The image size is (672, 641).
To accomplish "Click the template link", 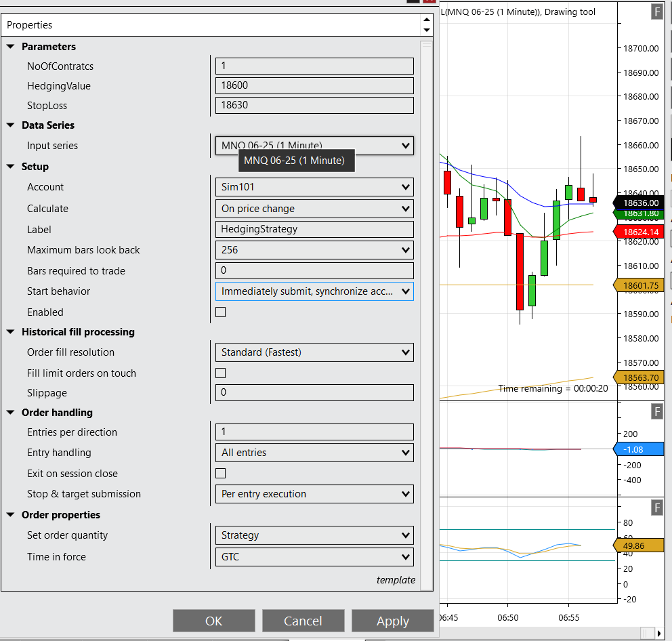I will 396,580.
